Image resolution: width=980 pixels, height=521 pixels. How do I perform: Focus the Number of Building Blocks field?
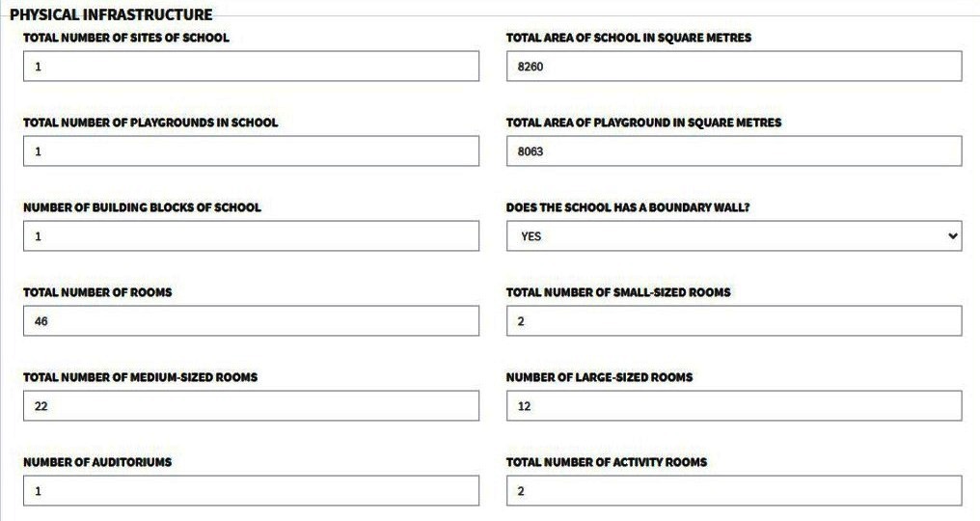coord(251,236)
